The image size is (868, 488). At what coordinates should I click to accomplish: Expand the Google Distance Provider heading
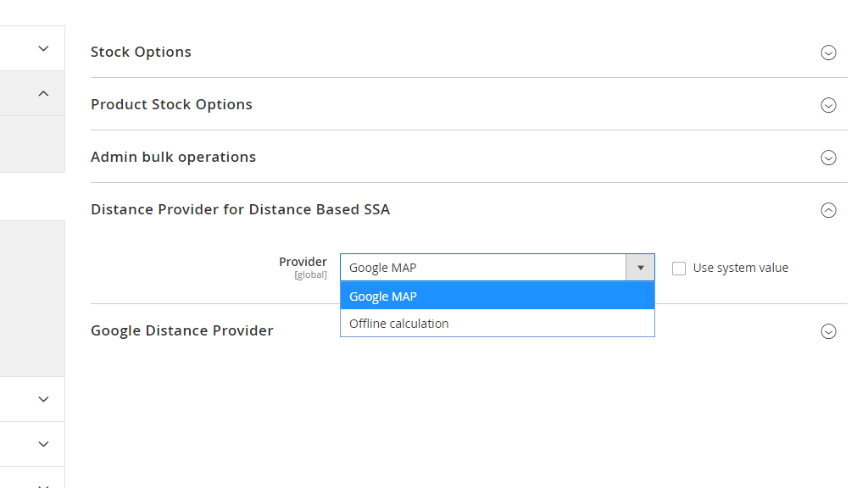[182, 331]
